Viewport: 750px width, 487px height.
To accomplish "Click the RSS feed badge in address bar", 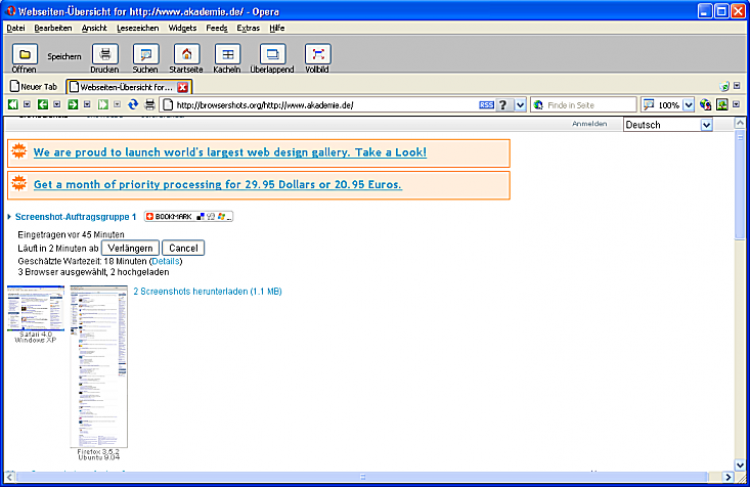I will click(x=486, y=105).
